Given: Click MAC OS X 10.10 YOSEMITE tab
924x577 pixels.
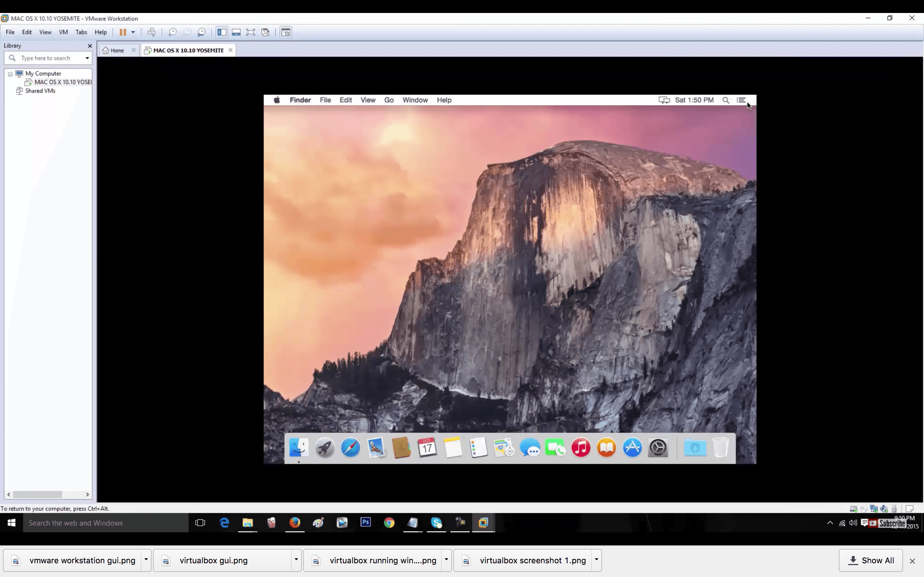Looking at the screenshot, I should 188,50.
